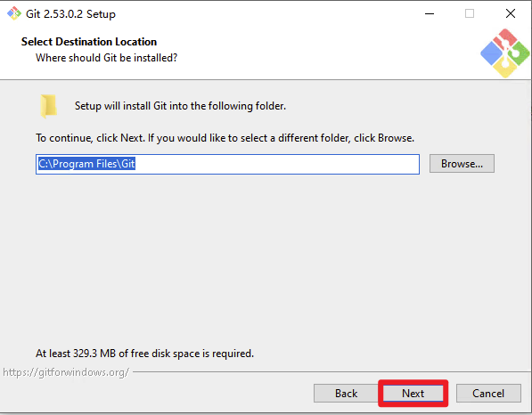Click empty space right of the path text
The image size is (532, 415).
(276, 164)
